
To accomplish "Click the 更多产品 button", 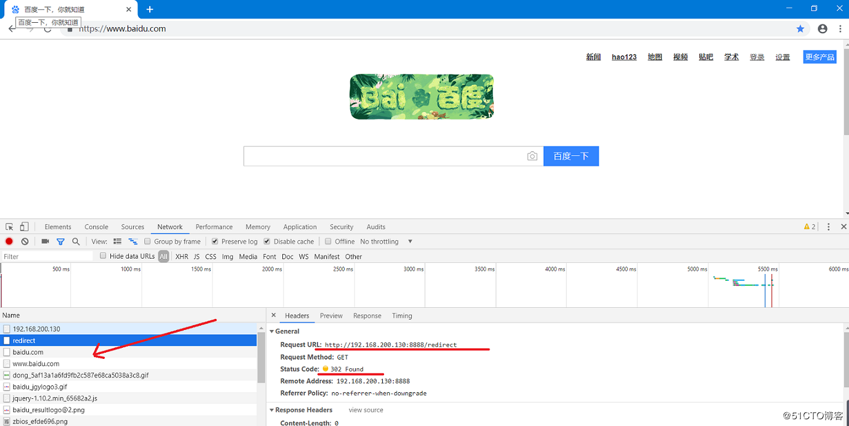I will click(820, 57).
